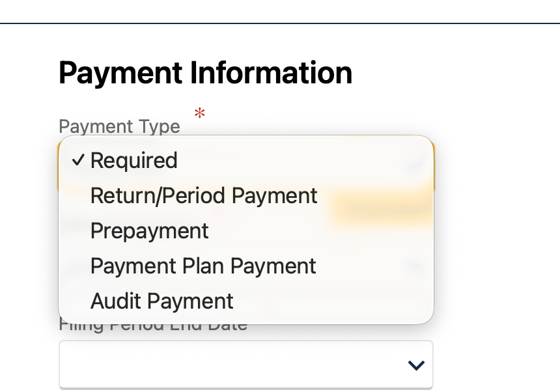Image resolution: width=560 pixels, height=392 pixels.
Task: Open the Filing Period End Date combo box
Action: (x=245, y=365)
